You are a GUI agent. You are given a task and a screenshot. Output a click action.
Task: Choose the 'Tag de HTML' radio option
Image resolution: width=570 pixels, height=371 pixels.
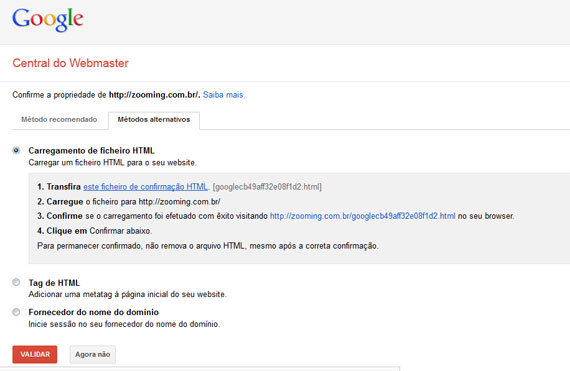[16, 282]
